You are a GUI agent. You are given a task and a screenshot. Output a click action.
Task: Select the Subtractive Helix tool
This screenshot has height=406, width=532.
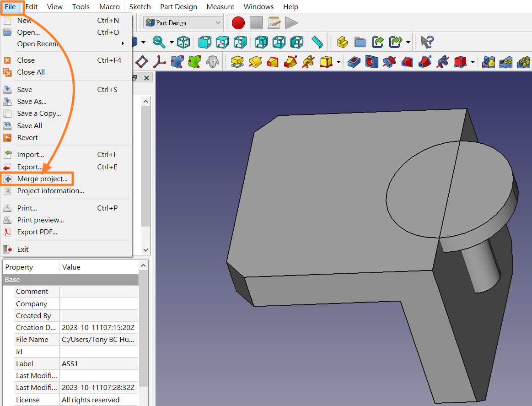(443, 62)
